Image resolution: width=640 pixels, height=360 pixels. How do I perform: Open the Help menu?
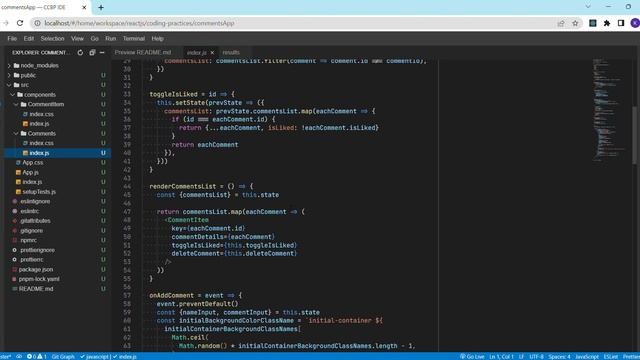coord(158,38)
